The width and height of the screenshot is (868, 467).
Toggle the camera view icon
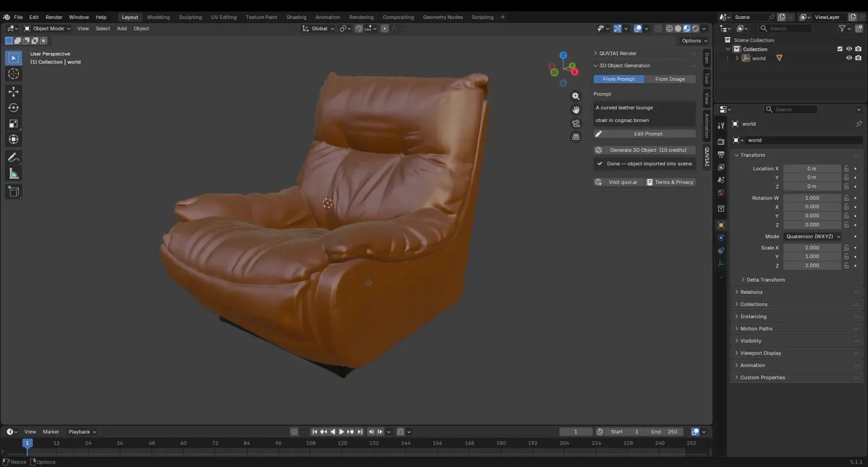click(576, 123)
